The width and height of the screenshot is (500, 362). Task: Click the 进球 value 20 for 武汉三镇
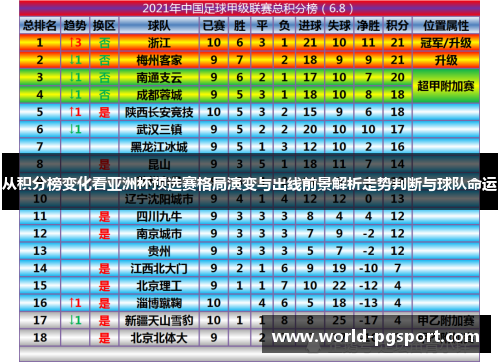310,129
